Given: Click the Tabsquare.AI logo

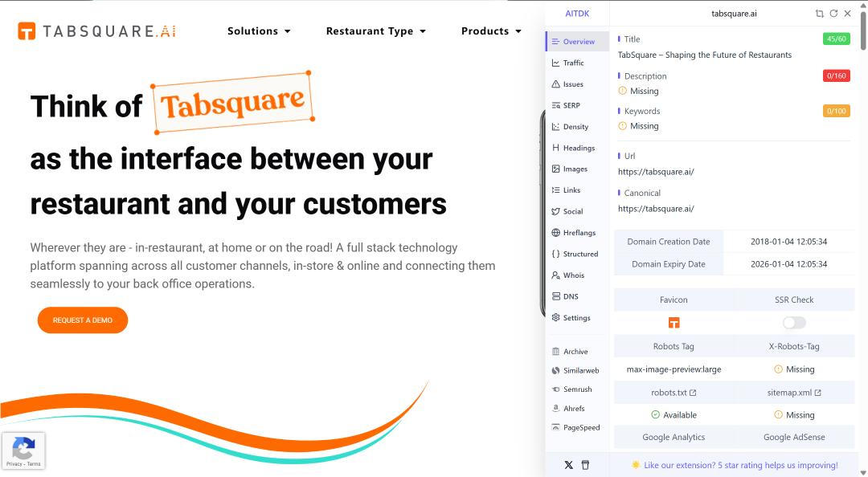Looking at the screenshot, I should pos(97,31).
